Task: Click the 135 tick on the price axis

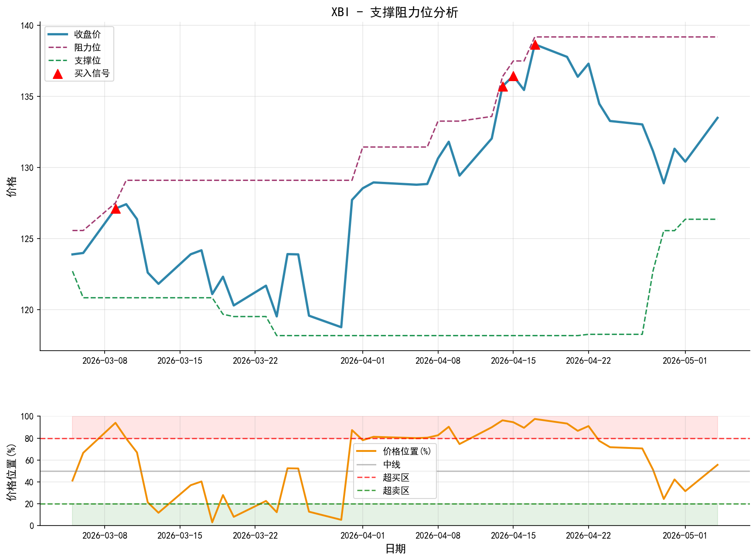Action: tap(27, 97)
